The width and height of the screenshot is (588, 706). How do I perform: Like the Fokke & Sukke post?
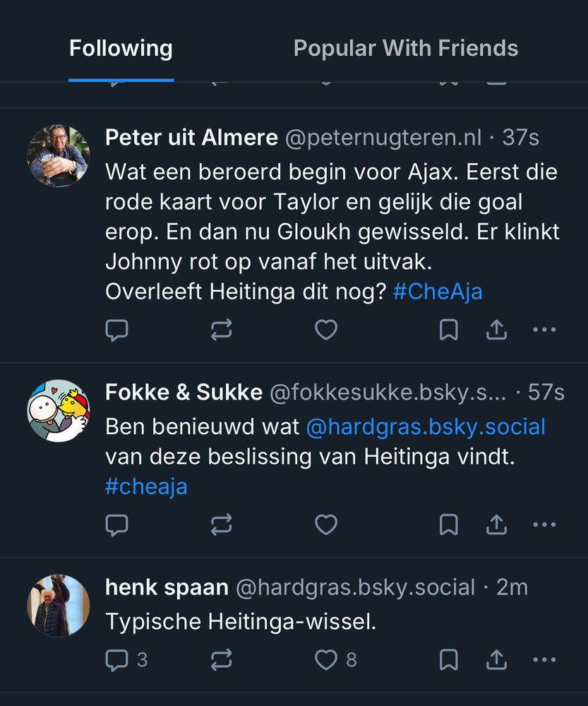tap(325, 525)
